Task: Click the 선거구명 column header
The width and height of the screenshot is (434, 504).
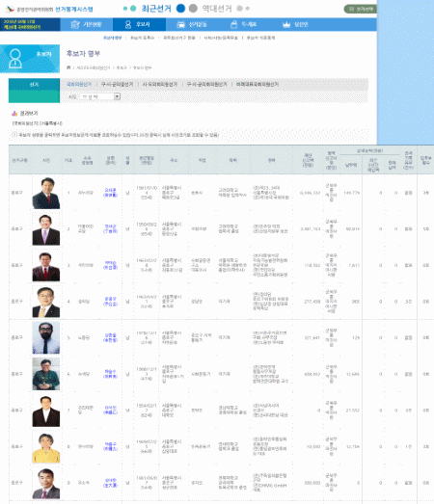Action: click(19, 160)
